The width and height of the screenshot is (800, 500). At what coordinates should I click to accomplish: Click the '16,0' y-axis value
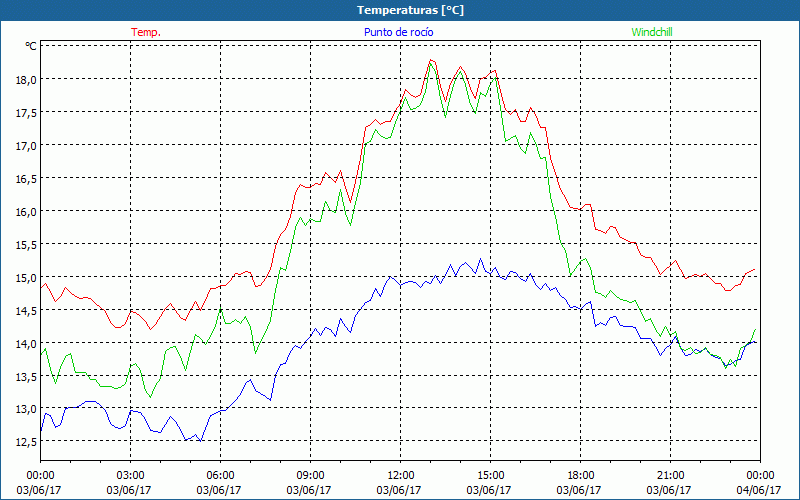[26, 211]
